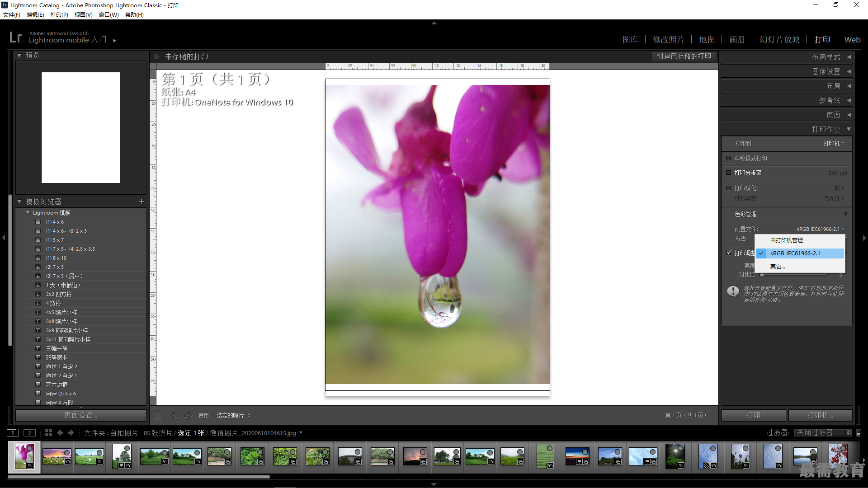
Task: Select the purple flower thumbnail in filmstrip
Action: pyautogui.click(x=24, y=456)
